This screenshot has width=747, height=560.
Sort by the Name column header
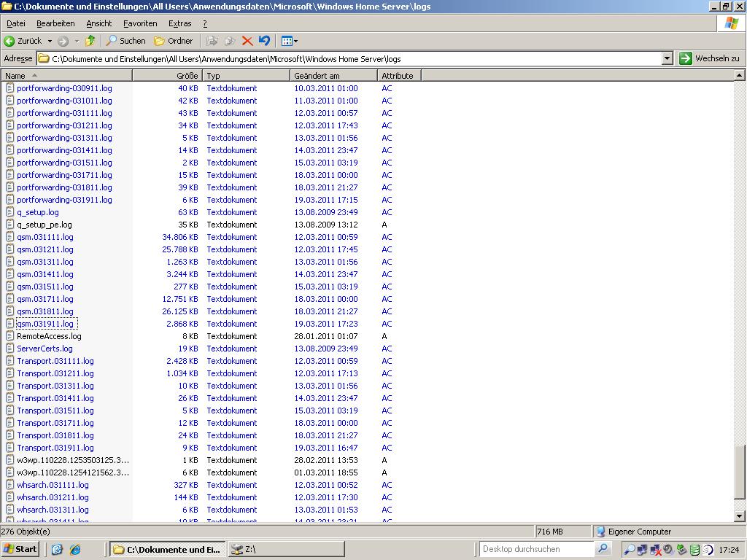(66, 75)
